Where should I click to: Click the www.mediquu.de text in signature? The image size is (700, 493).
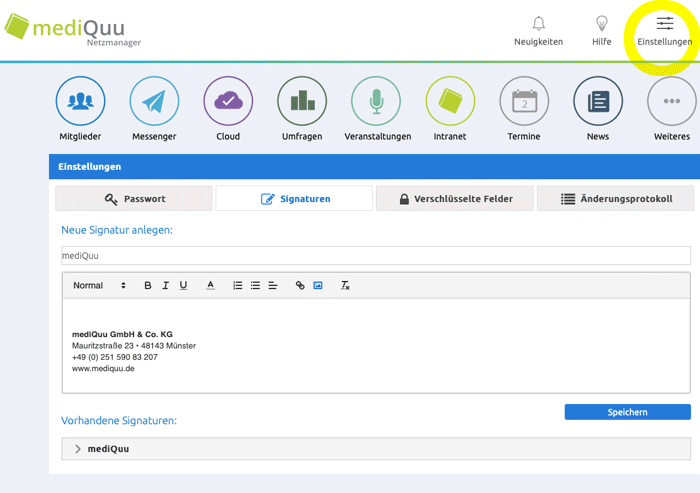103,369
